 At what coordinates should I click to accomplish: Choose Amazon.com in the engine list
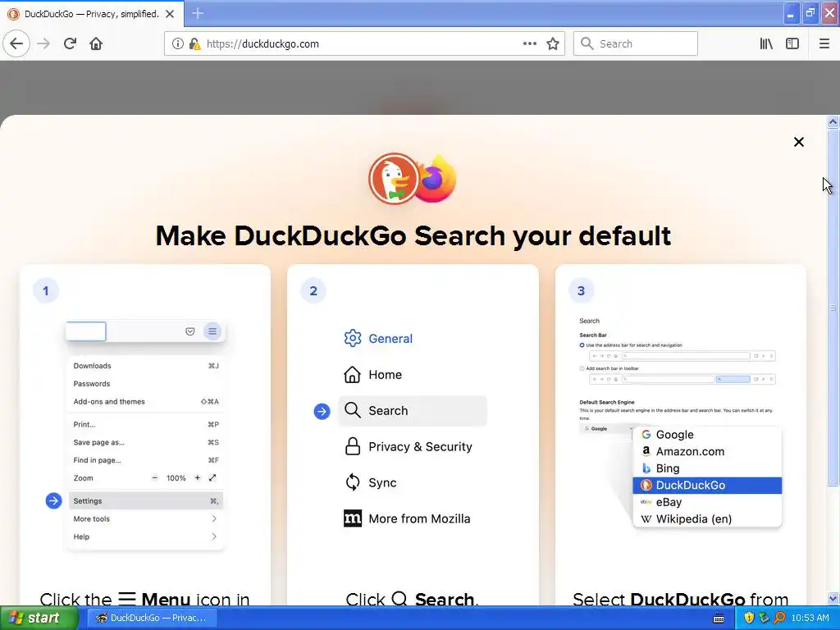pyautogui.click(x=707, y=451)
